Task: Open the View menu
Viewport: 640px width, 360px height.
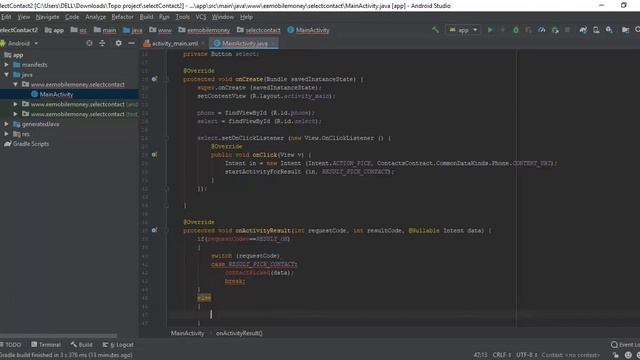Action: point(24,17)
